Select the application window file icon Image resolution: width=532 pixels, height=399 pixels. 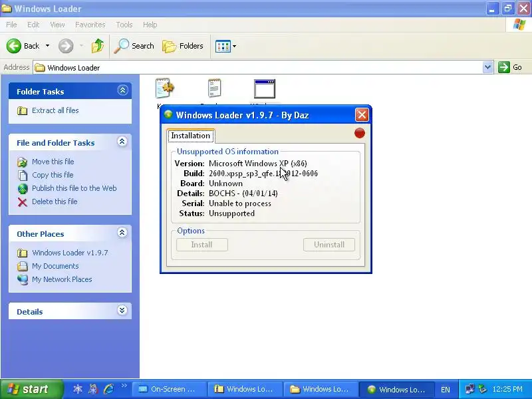click(x=265, y=89)
